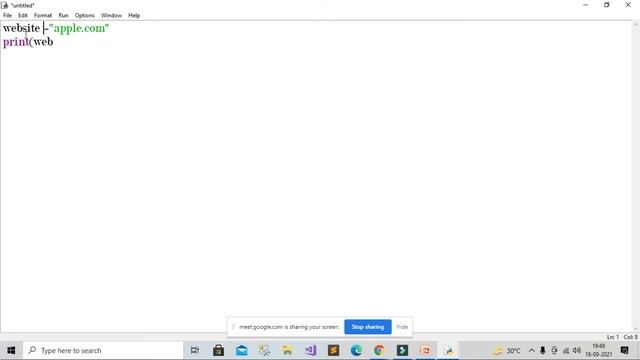
Task: Click the word website on line one
Action: tap(21, 28)
